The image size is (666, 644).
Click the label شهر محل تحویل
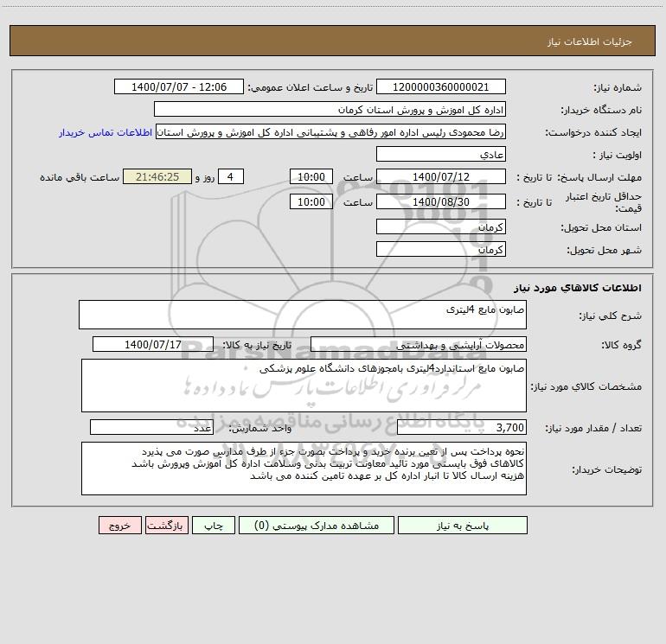click(x=605, y=250)
